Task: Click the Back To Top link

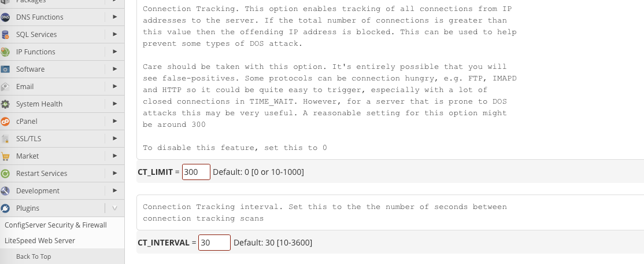Action: (34, 256)
